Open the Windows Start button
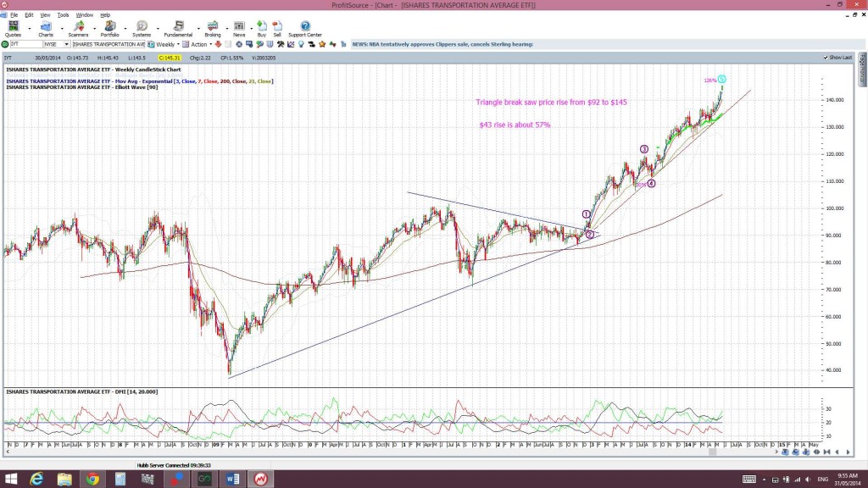 11,479
